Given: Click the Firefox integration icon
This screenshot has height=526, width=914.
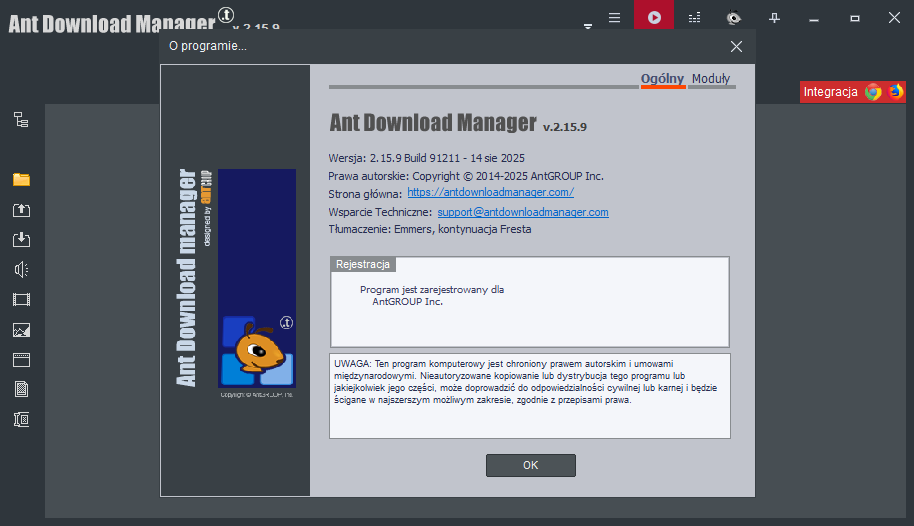Looking at the screenshot, I should (x=895, y=92).
